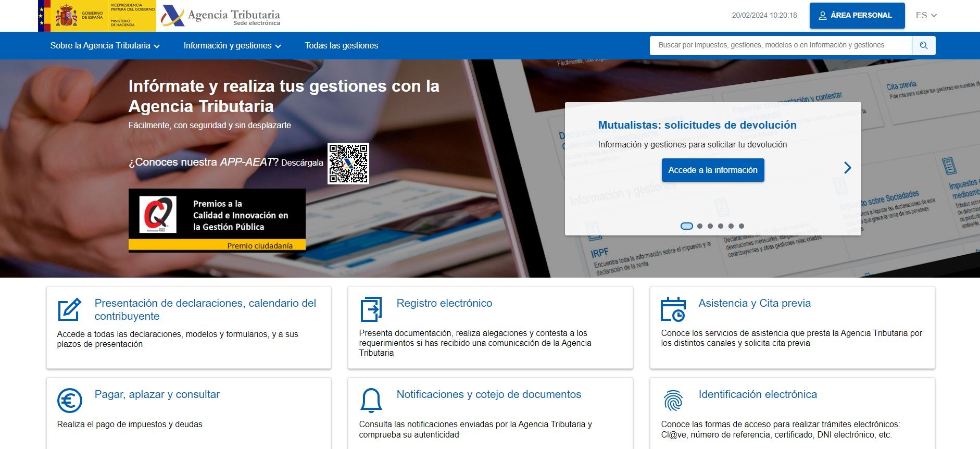980x449 pixels.
Task: Click Accede a la información button
Action: (713, 170)
